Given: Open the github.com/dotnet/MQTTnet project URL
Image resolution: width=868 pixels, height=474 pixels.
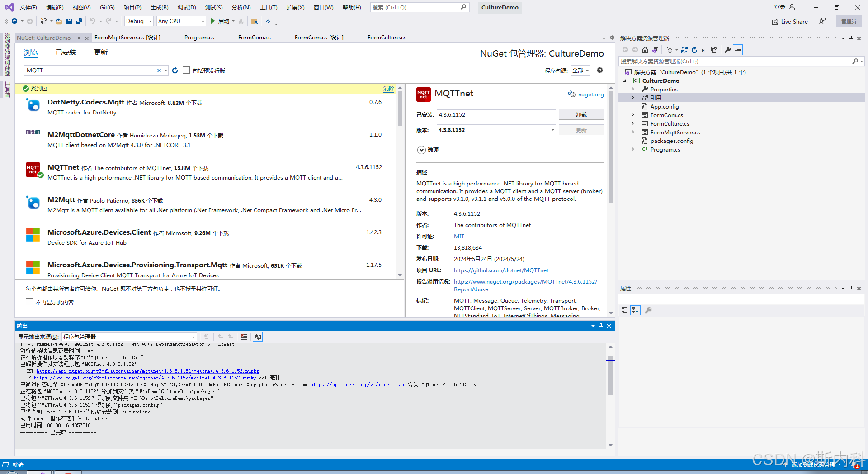Looking at the screenshot, I should pos(501,270).
